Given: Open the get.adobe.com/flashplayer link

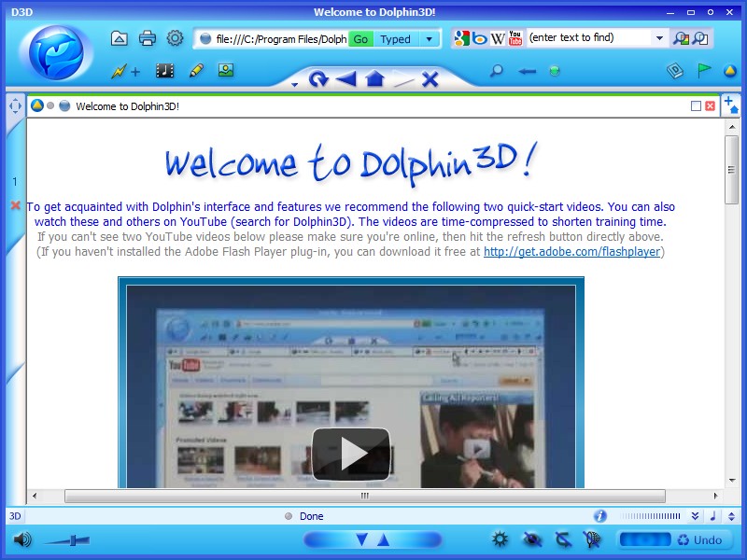Looking at the screenshot, I should pyautogui.click(x=571, y=251).
